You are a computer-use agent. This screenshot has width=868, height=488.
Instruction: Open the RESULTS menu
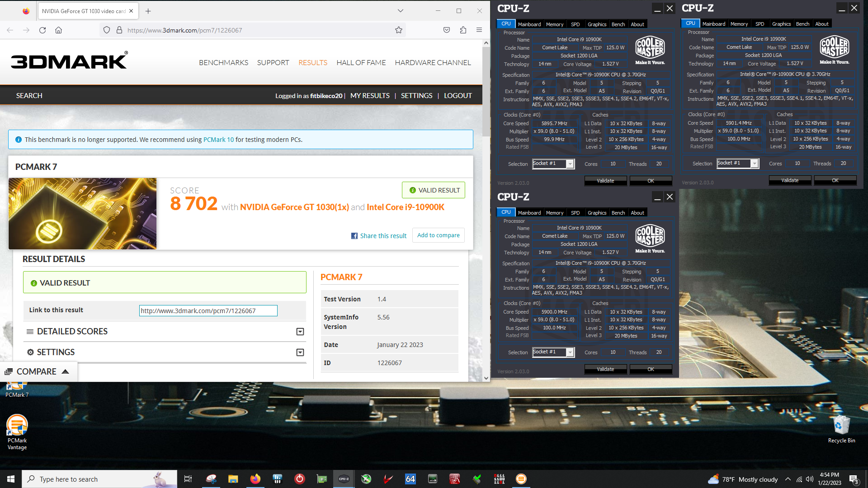(x=313, y=63)
